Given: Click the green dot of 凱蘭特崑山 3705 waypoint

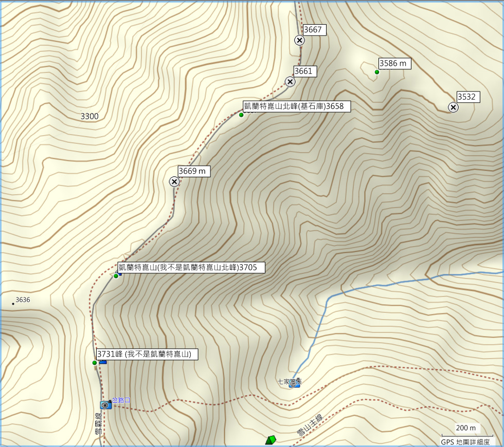Looking at the screenshot, I should [x=116, y=276].
